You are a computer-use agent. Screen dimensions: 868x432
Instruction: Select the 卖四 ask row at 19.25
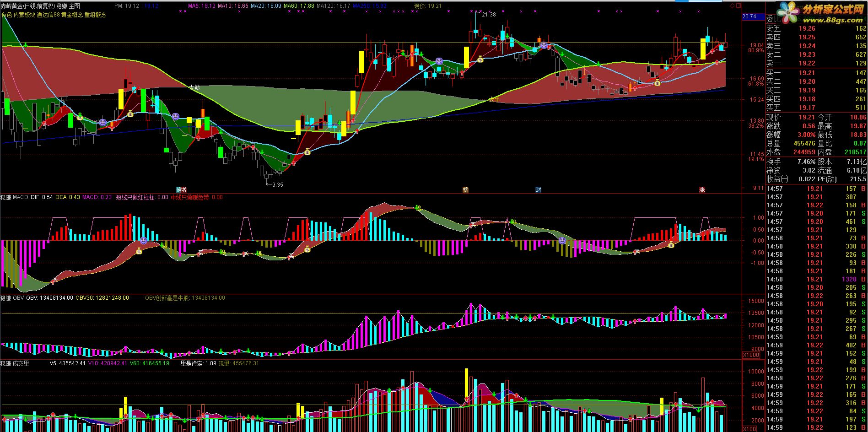[817, 37]
